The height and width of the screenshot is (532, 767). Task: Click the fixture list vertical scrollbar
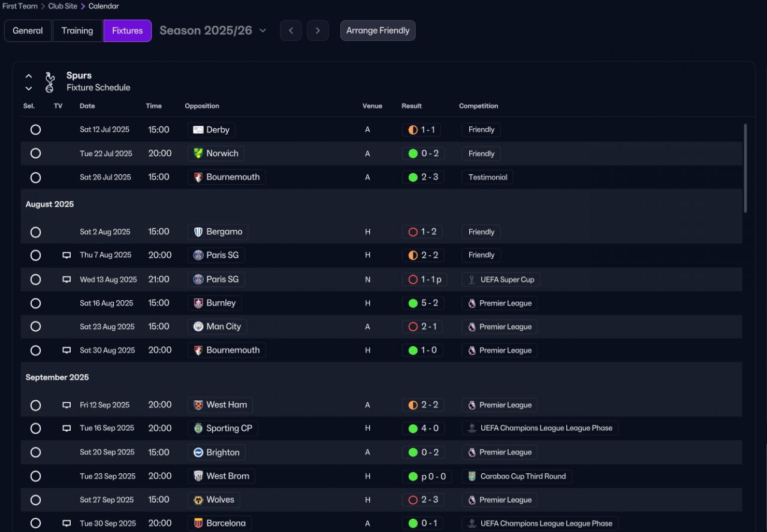pos(745,168)
